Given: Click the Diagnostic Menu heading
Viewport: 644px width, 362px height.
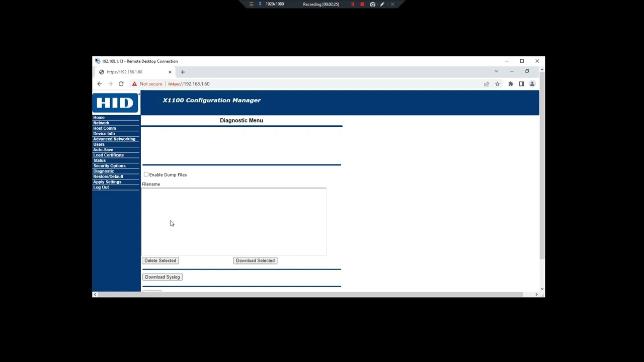Looking at the screenshot, I should tap(242, 121).
